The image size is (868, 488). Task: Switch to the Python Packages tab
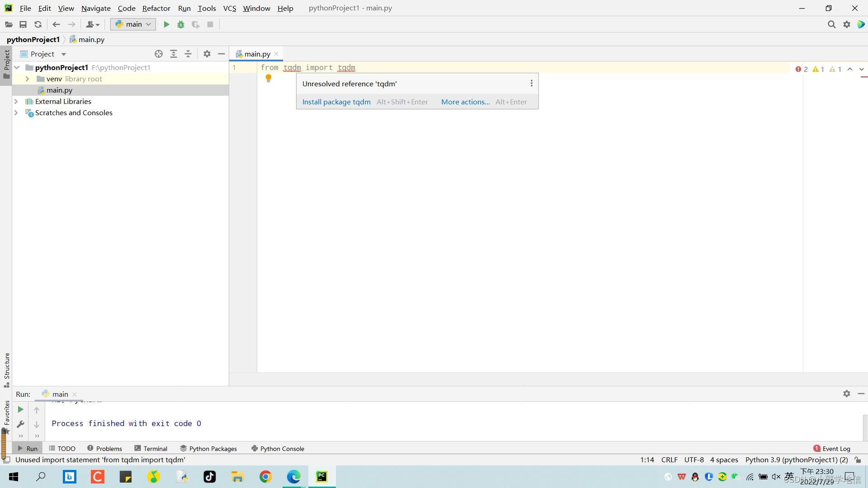(208, 449)
